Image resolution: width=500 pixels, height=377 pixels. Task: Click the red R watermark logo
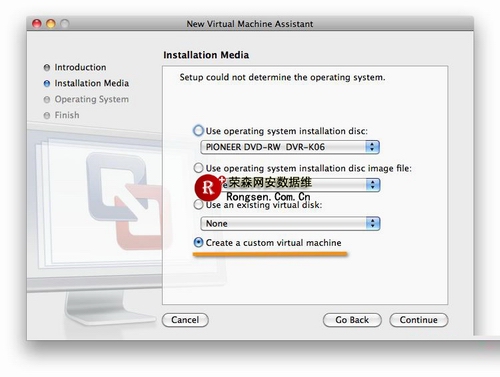[208, 187]
